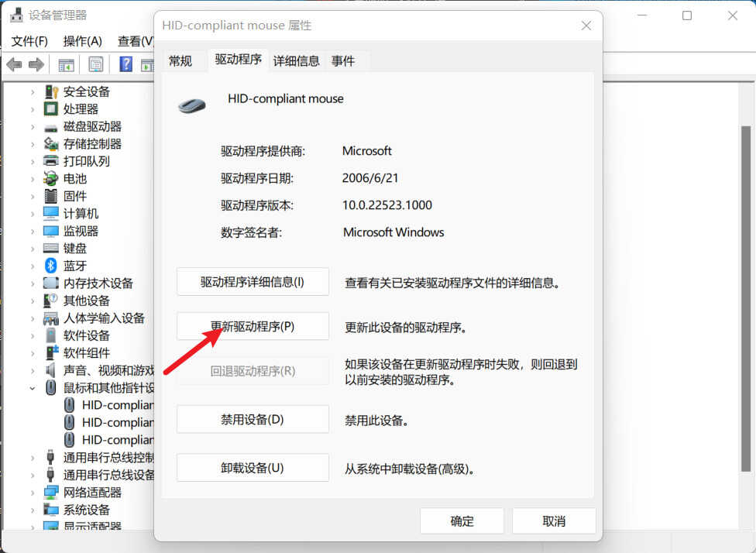756x553 pixels.
Task: Click the processor chip icon for 处理器
Action: pyautogui.click(x=51, y=109)
